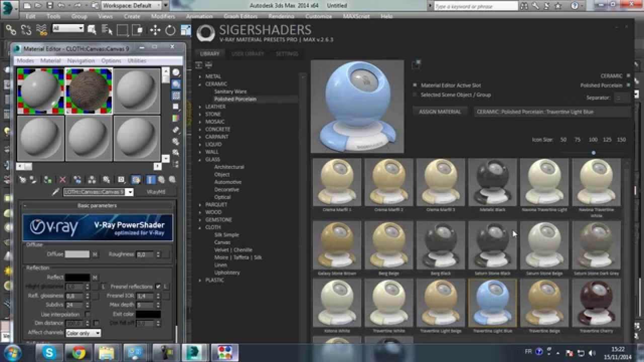Set icon size to 50
This screenshot has width=644, height=362.
563,139
